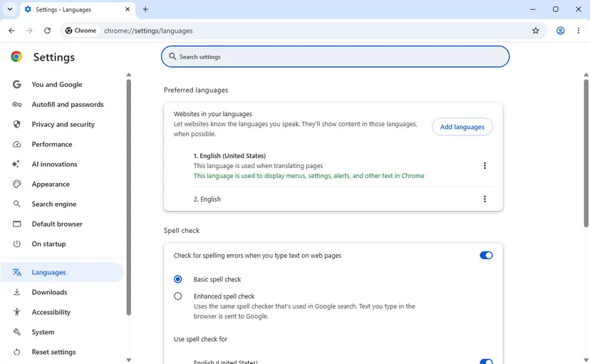Viewport: 590px width, 364px height.
Task: Bookmark this page with the star icon
Action: [535, 31]
